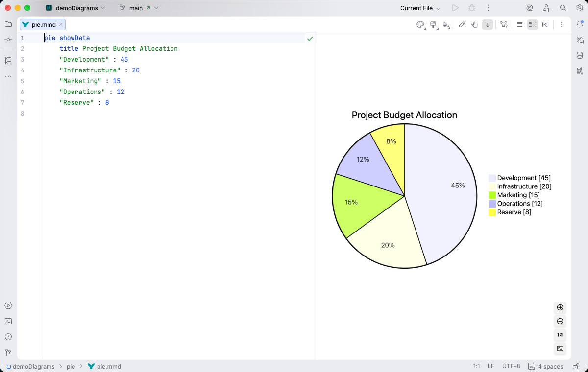
Task: Open the Structure tool window
Action: (8, 61)
